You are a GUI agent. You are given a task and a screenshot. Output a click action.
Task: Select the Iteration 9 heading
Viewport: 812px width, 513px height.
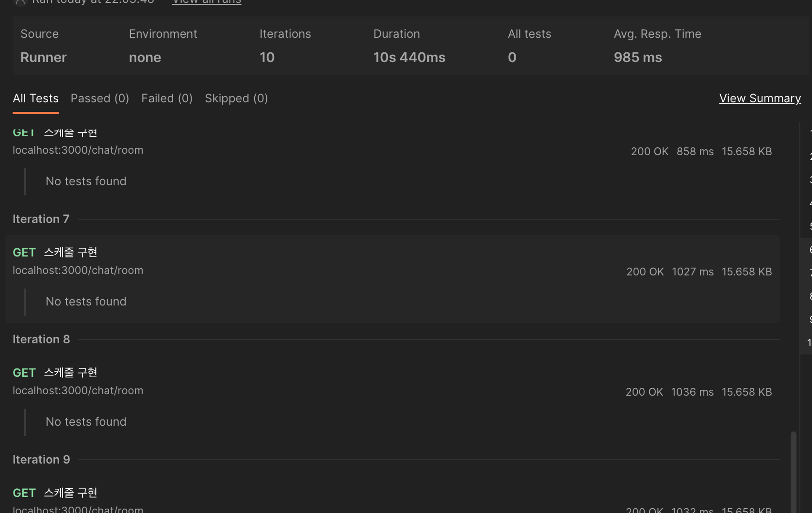pyautogui.click(x=41, y=460)
